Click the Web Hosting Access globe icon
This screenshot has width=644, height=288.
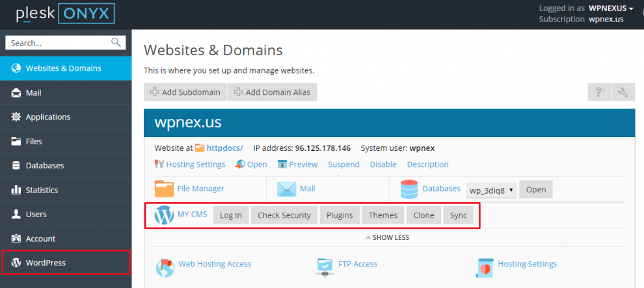pos(165,265)
